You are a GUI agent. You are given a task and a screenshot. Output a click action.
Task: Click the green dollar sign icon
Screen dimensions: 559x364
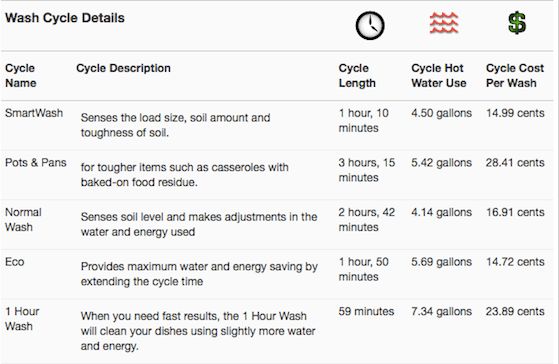pos(517,23)
